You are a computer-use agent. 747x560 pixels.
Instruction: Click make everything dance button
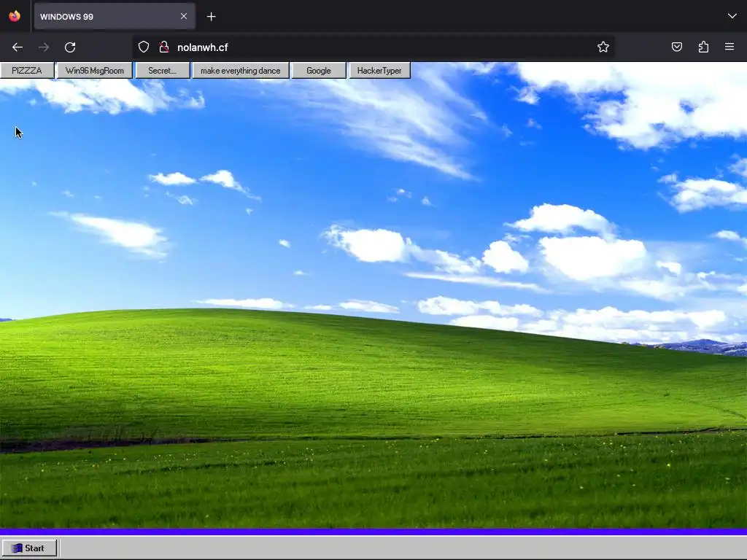point(241,71)
